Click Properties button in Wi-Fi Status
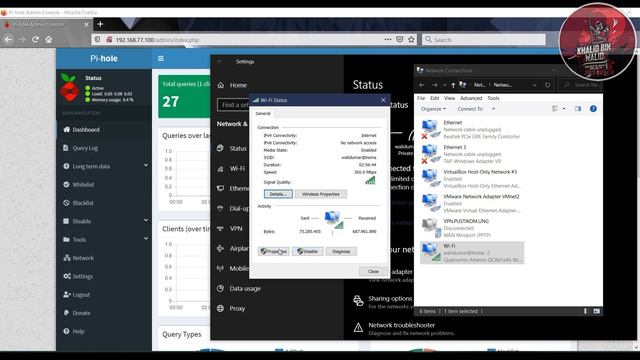 274,251
